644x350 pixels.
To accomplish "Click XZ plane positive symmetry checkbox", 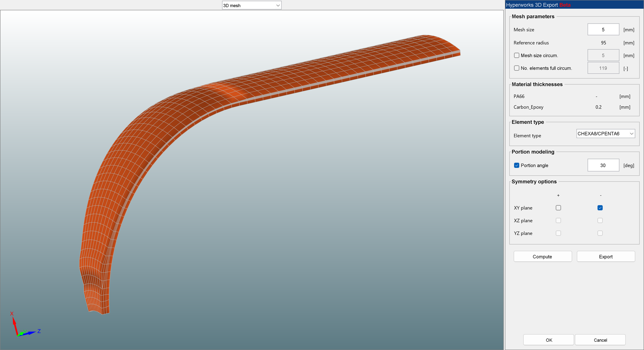I will (x=558, y=220).
